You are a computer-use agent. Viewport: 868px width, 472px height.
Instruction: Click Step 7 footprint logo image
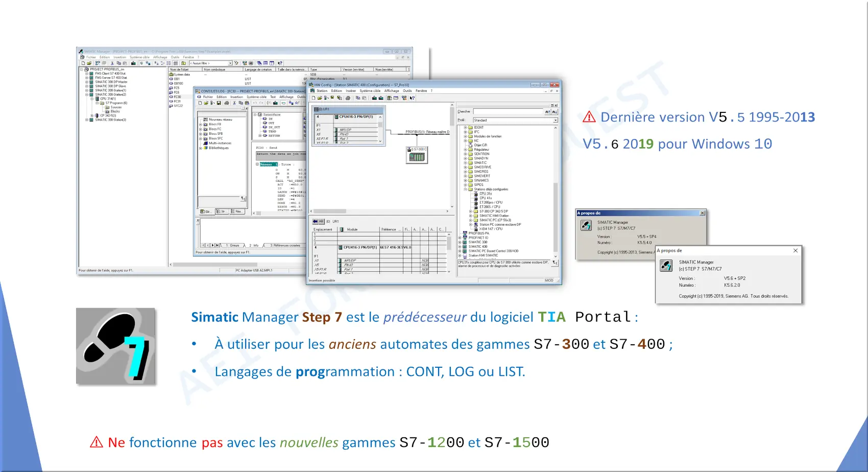click(x=115, y=346)
